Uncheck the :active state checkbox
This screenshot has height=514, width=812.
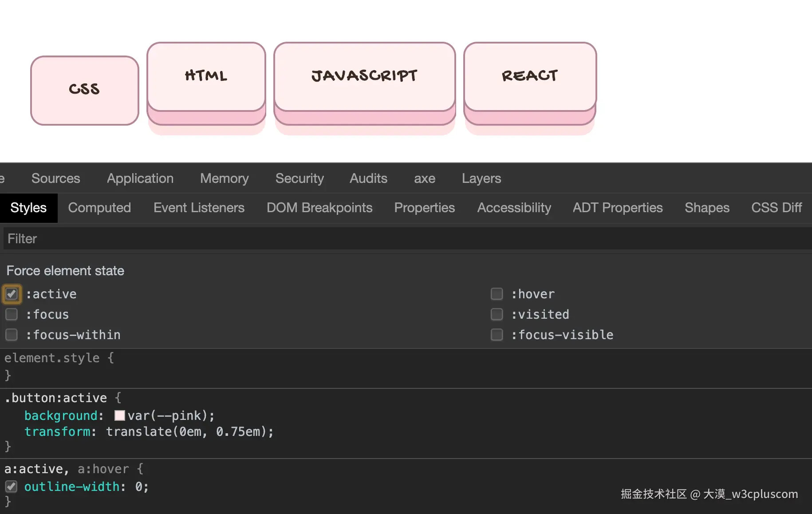[12, 294]
